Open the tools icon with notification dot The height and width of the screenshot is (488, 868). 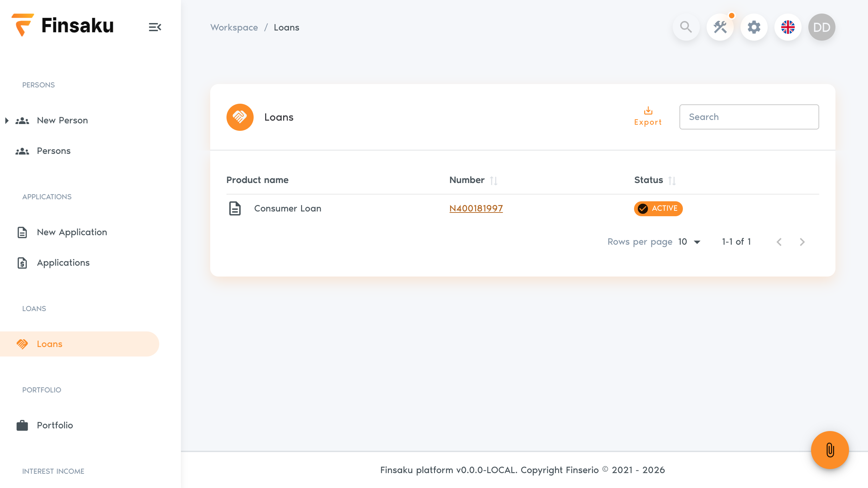pyautogui.click(x=720, y=27)
